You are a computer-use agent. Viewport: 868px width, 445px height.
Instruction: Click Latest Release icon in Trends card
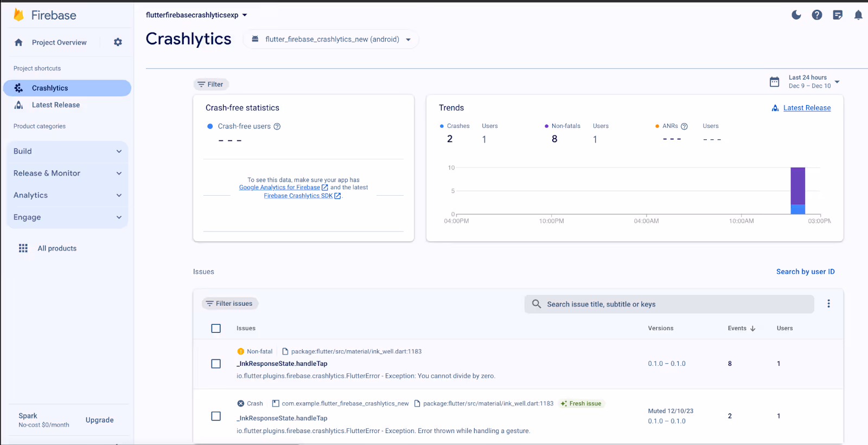775,108
